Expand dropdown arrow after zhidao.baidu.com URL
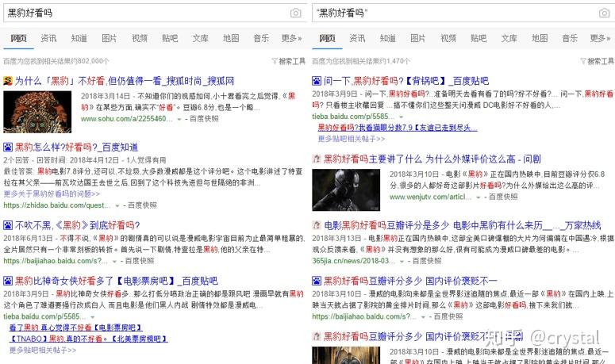The width and height of the screenshot is (615, 364). 117,205
